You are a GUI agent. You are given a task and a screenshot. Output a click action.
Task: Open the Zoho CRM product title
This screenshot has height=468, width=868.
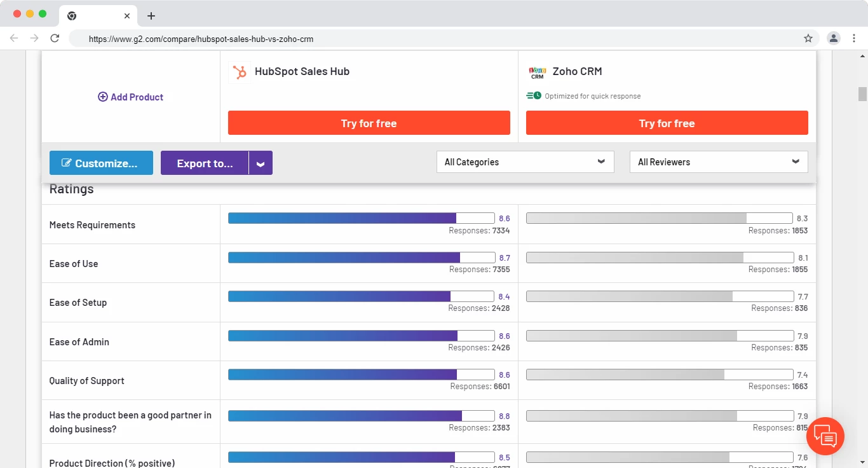coord(578,71)
